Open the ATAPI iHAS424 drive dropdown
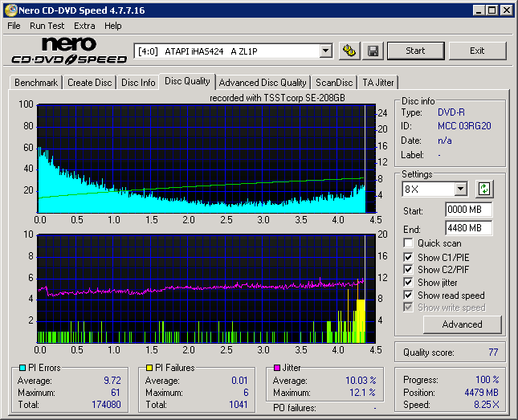The height and width of the screenshot is (420, 518). [x=324, y=51]
